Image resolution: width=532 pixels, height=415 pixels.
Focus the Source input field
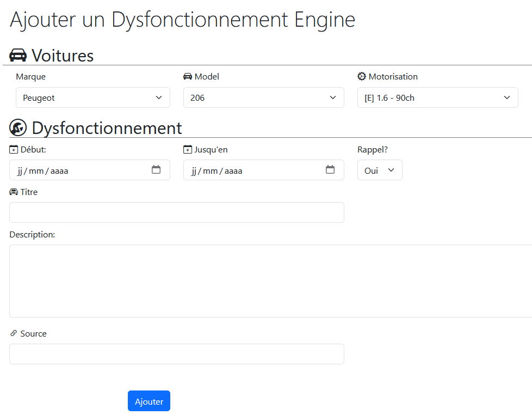[176, 354]
